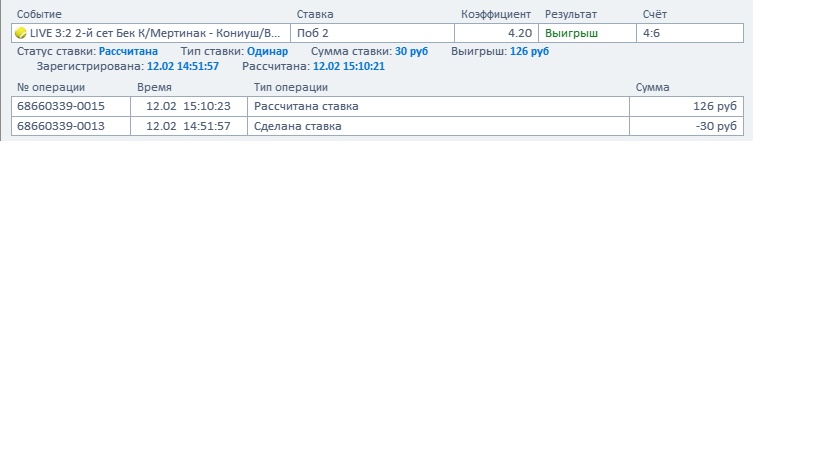Click winnings value '126 руб' in blue

tap(529, 51)
